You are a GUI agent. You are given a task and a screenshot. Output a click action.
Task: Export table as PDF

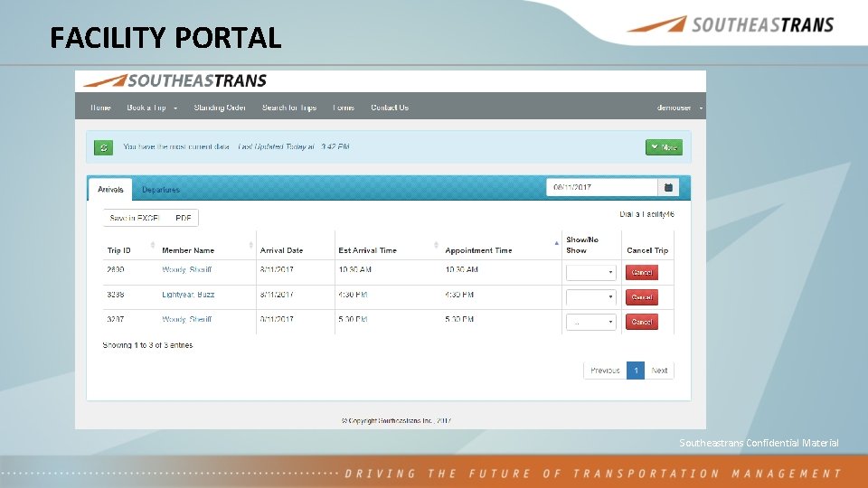[x=184, y=218]
